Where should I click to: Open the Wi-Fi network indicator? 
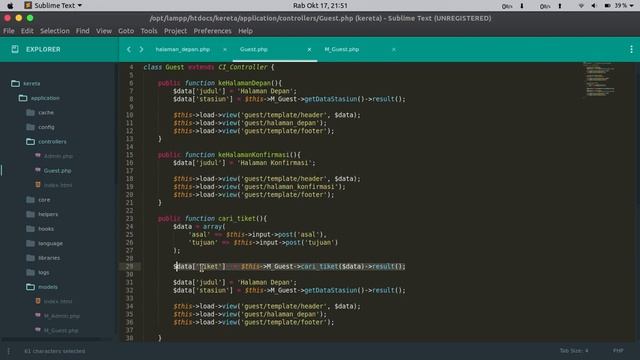click(x=581, y=6)
